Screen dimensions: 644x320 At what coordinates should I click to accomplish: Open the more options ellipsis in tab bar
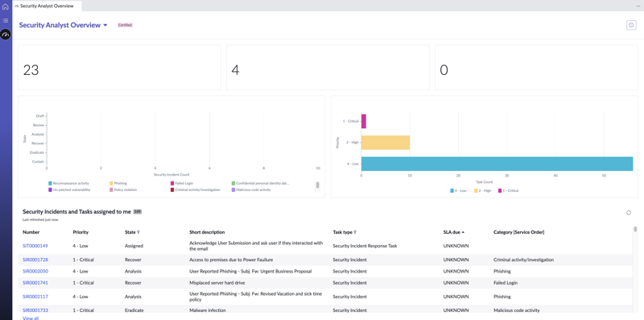point(638,6)
